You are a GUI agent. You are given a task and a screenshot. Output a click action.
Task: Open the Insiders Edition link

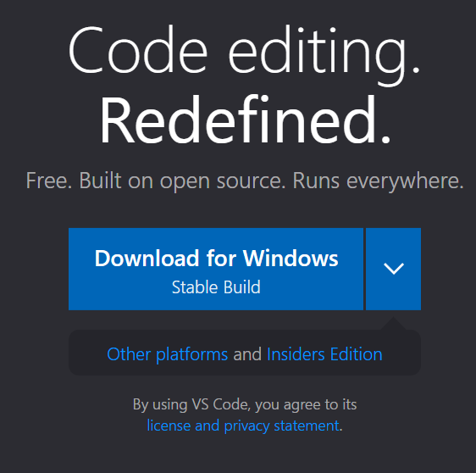click(324, 354)
